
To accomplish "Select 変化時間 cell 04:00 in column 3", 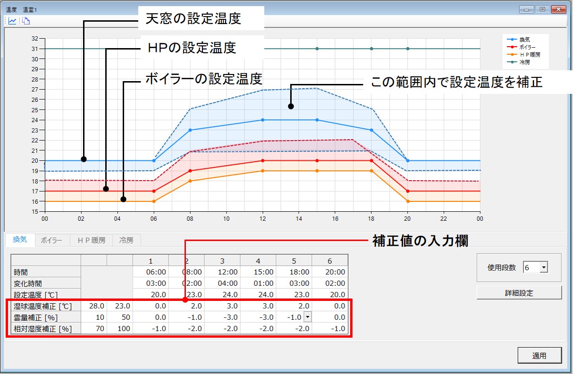I will [222, 283].
